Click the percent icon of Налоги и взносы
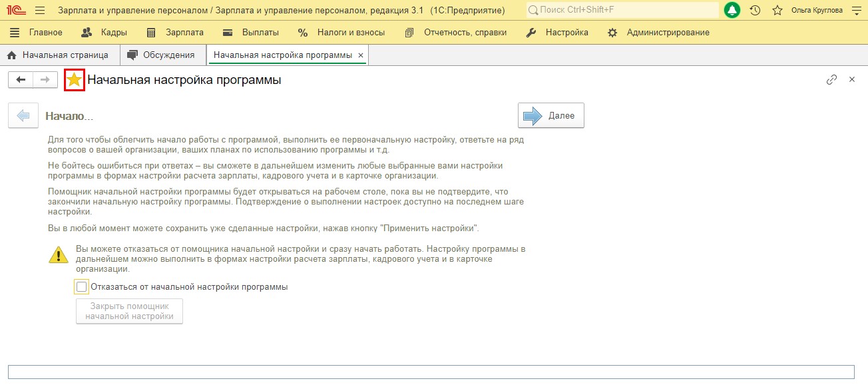 pos(303,33)
